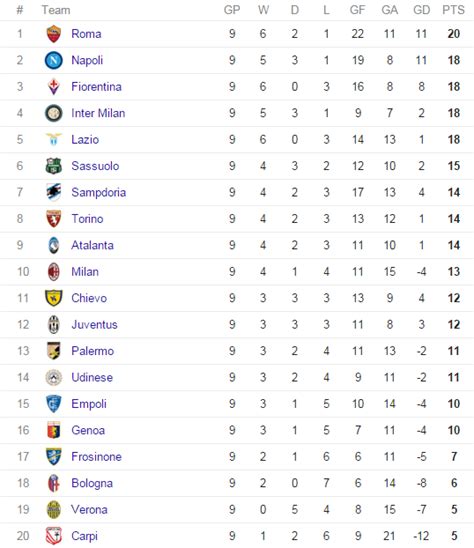Open the Torino team link
474x548 pixels.
(87, 219)
